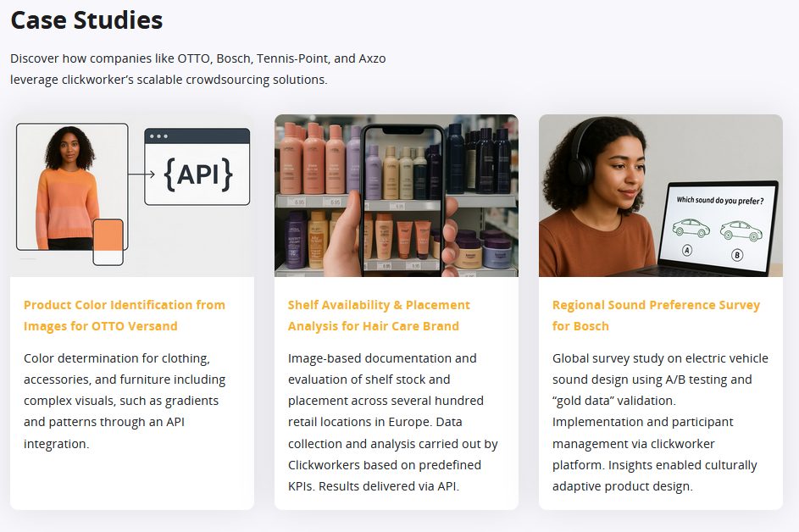Viewport: 799px width, 532px height.
Task: Click the {API} window graphic
Action: click(197, 174)
